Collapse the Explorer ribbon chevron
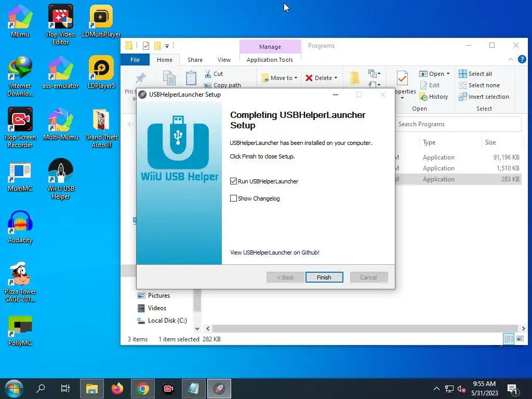Image resolution: width=532 pixels, height=399 pixels. [x=511, y=59]
